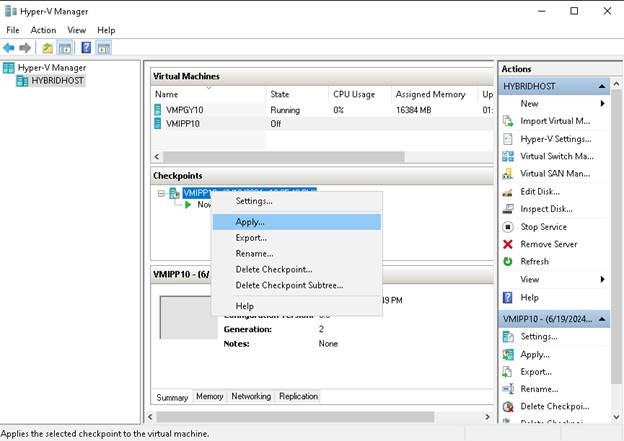Click the checkpoint Rename icon in Actions pane
The width and height of the screenshot is (624, 441).
pyautogui.click(x=508, y=389)
